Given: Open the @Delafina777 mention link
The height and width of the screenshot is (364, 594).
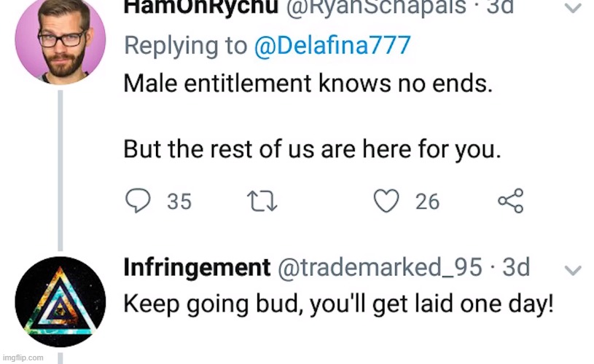Looking at the screenshot, I should coord(332,45).
